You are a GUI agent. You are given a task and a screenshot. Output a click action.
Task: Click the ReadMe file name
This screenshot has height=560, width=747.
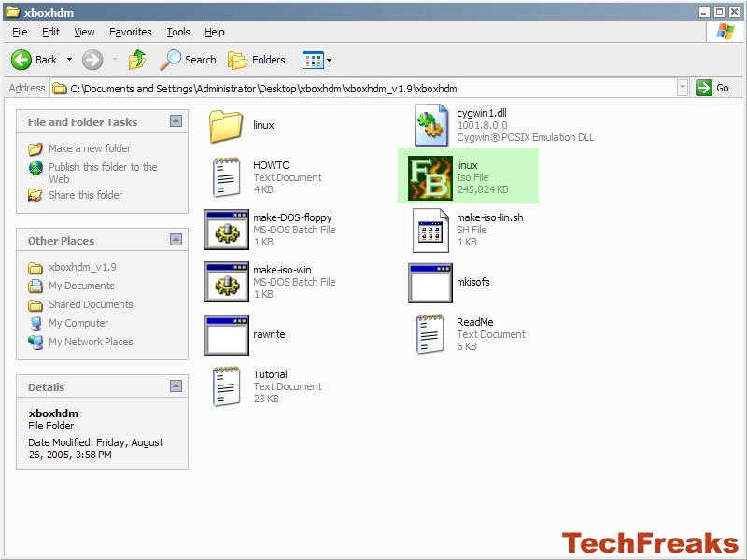[x=475, y=322]
